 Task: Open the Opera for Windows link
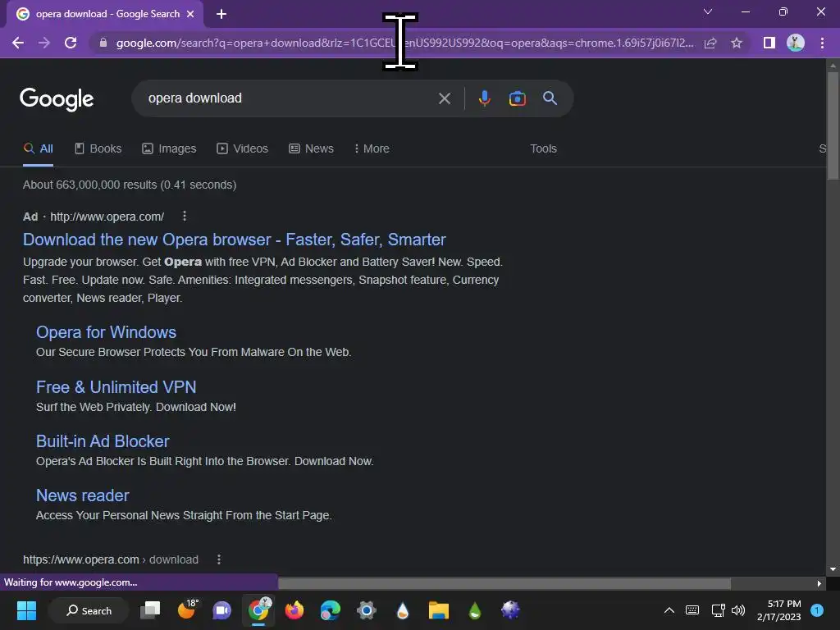[x=106, y=332]
